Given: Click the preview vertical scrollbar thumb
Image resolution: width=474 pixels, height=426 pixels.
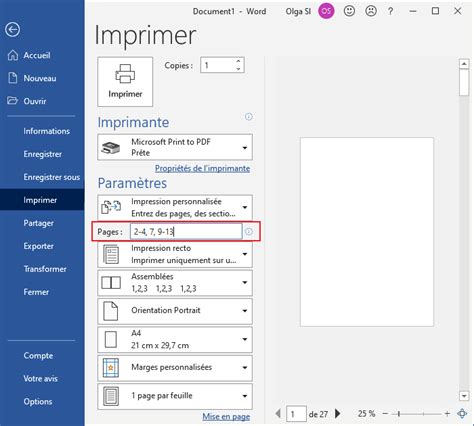Looking at the screenshot, I should pyautogui.click(x=464, y=83).
